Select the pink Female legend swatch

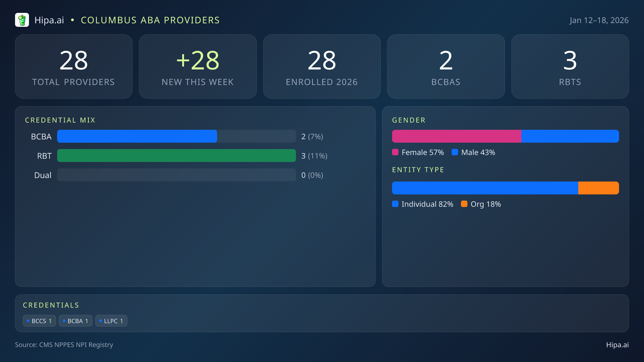[395, 152]
